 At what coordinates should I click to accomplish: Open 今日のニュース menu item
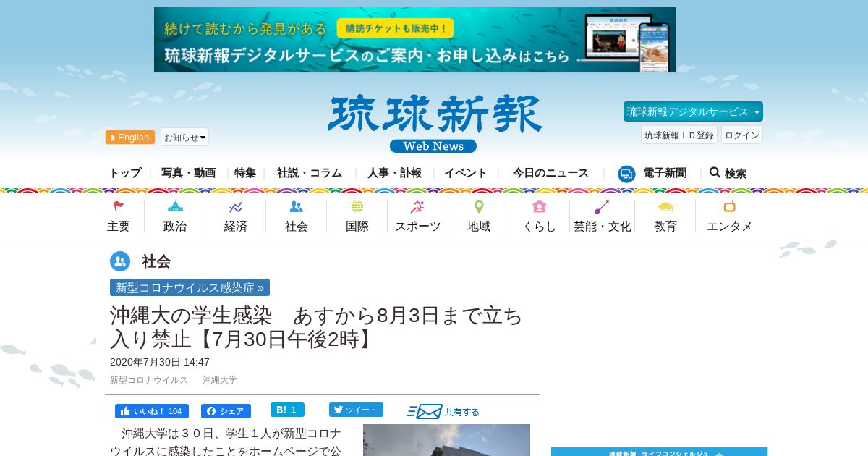[x=550, y=173]
